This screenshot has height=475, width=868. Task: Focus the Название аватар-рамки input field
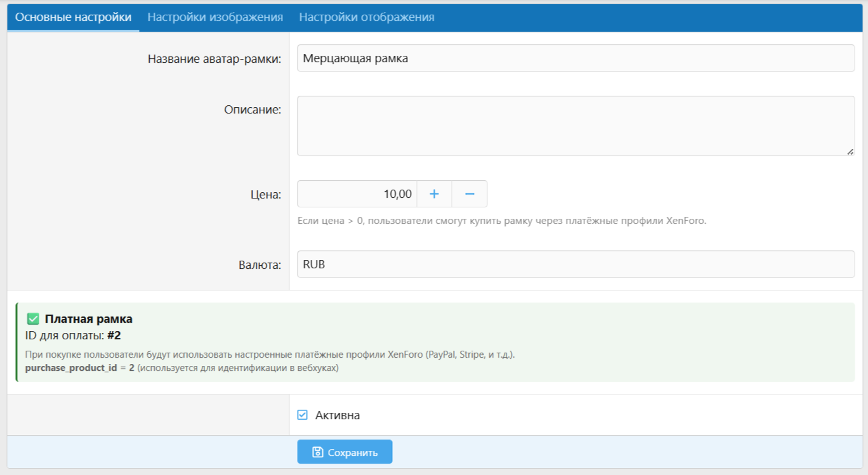pos(575,58)
